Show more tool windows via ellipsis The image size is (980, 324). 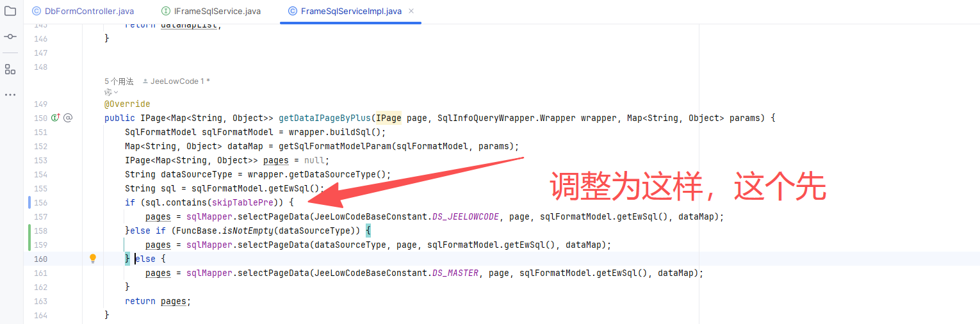[10, 95]
